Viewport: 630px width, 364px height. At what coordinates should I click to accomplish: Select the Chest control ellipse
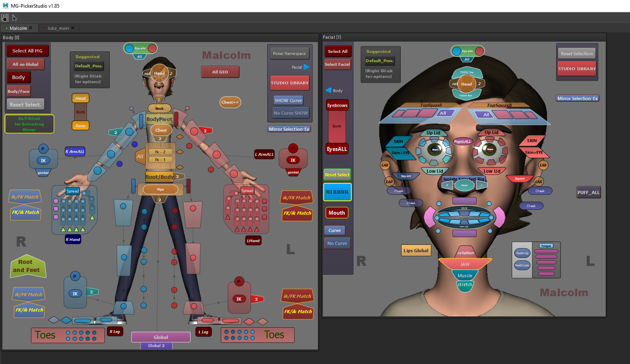[x=161, y=130]
